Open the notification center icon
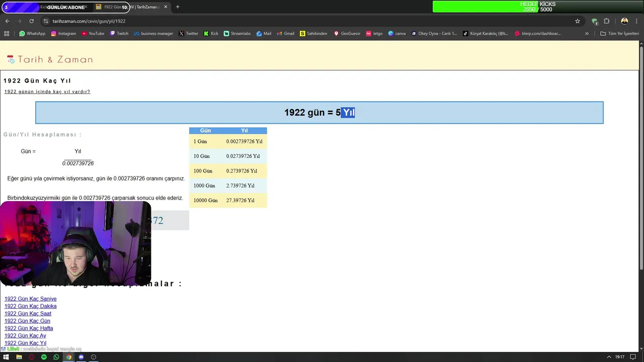 coord(633,357)
